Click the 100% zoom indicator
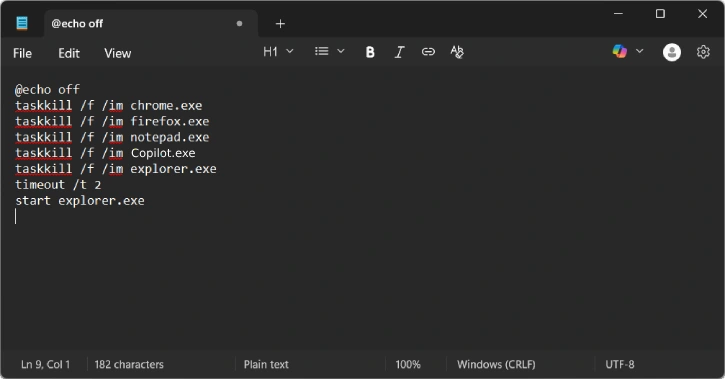This screenshot has height=379, width=725. 408,364
